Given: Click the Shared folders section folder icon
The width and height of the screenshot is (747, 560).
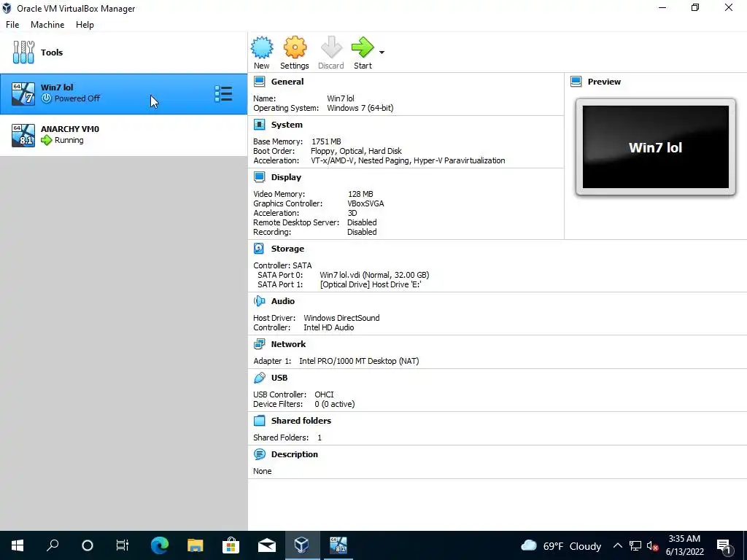Looking at the screenshot, I should coord(259,421).
